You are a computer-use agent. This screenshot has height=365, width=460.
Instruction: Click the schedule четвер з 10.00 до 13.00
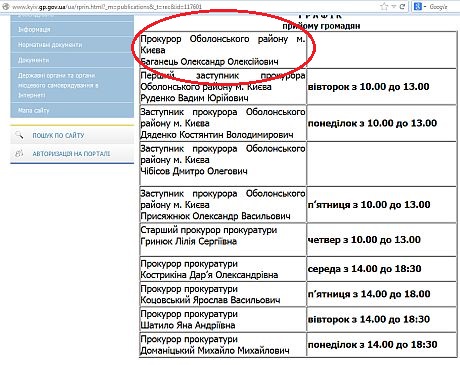pos(364,240)
